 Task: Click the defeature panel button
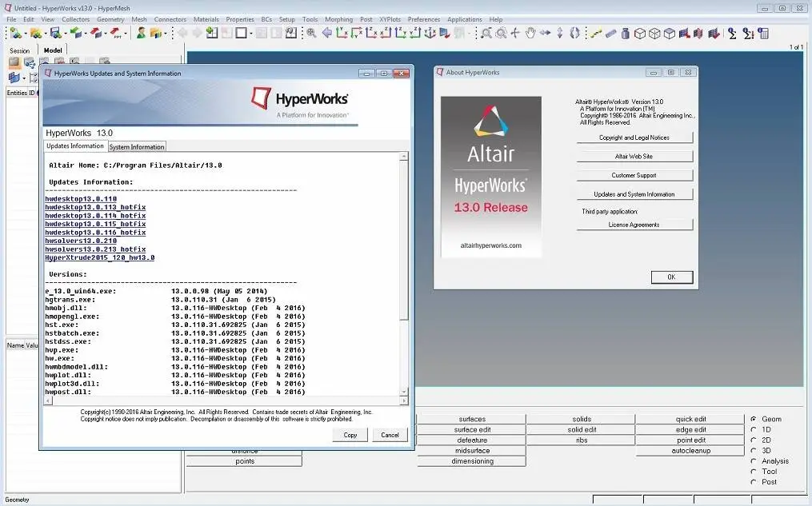472,440
